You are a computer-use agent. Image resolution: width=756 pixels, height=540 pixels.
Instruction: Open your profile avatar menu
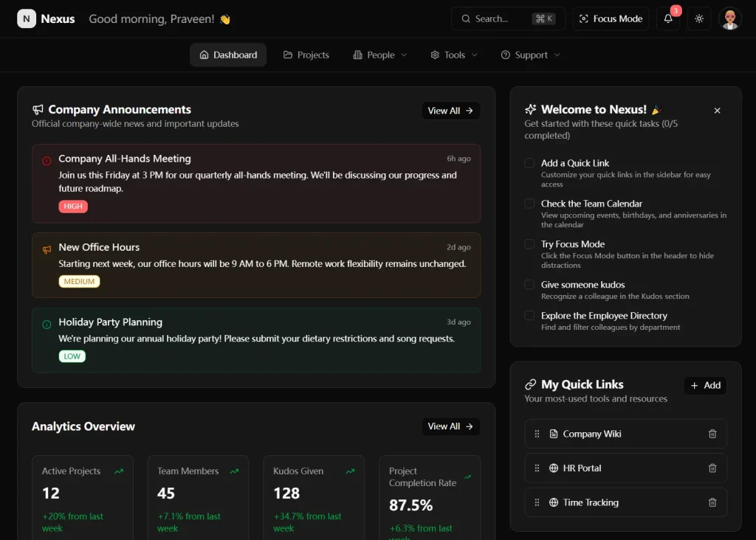click(x=729, y=18)
